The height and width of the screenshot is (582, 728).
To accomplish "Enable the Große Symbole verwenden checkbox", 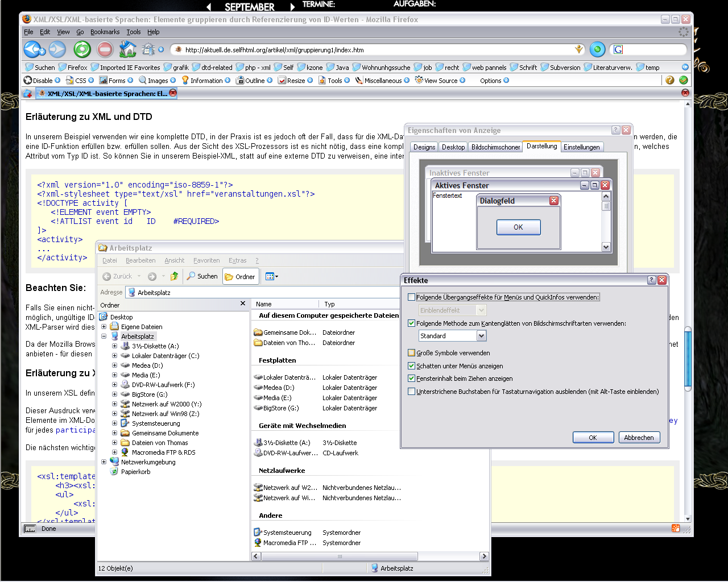I will [412, 353].
